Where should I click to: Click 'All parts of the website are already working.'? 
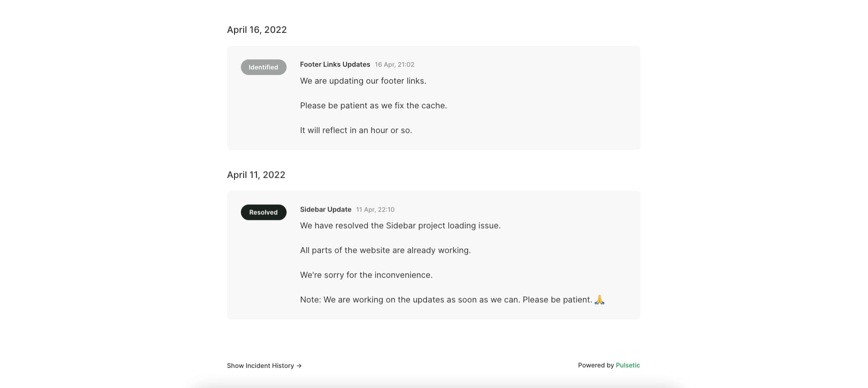pyautogui.click(x=385, y=250)
